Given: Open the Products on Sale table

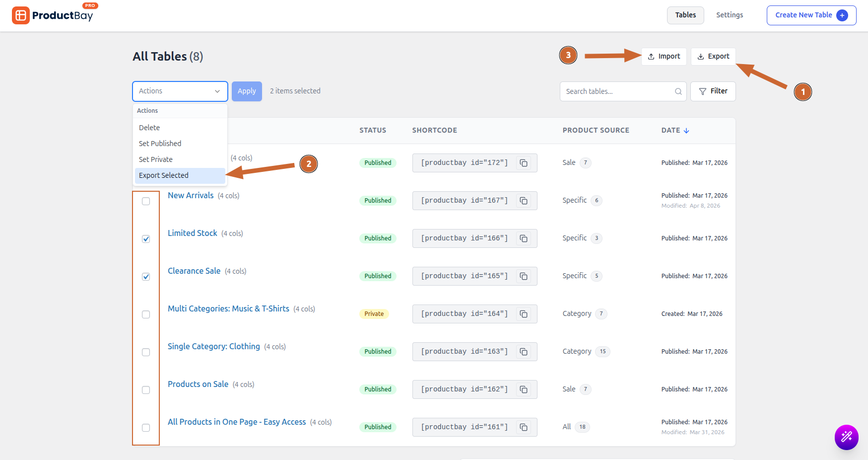Looking at the screenshot, I should click(x=198, y=384).
